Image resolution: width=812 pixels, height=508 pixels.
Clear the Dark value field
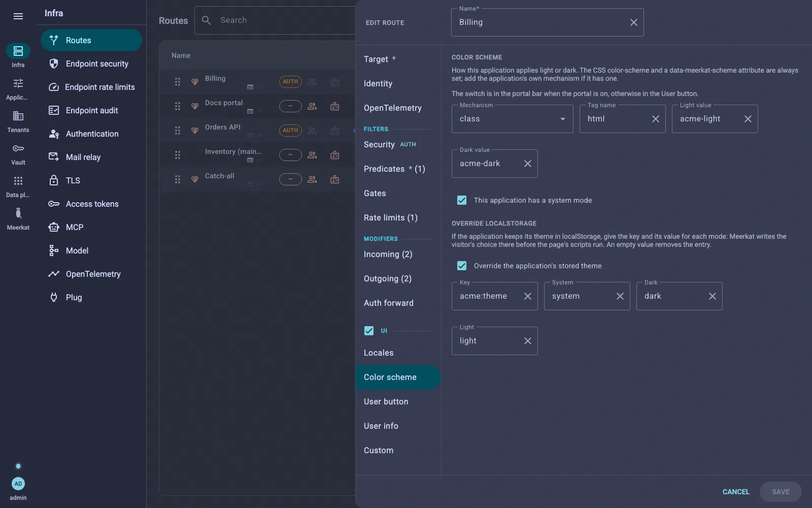point(528,164)
